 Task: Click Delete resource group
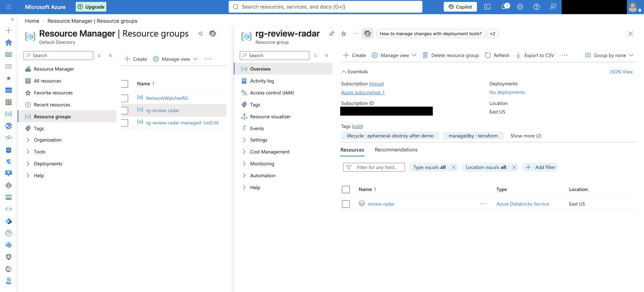451,55
